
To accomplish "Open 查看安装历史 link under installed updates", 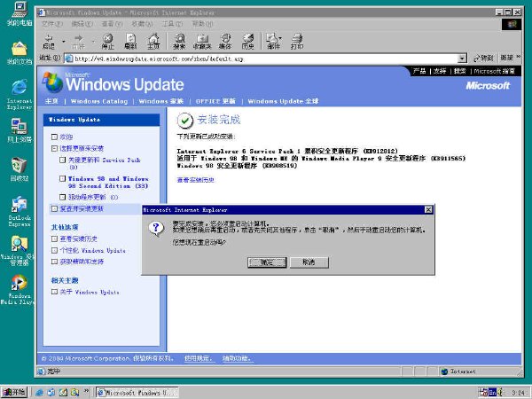I will [x=195, y=180].
